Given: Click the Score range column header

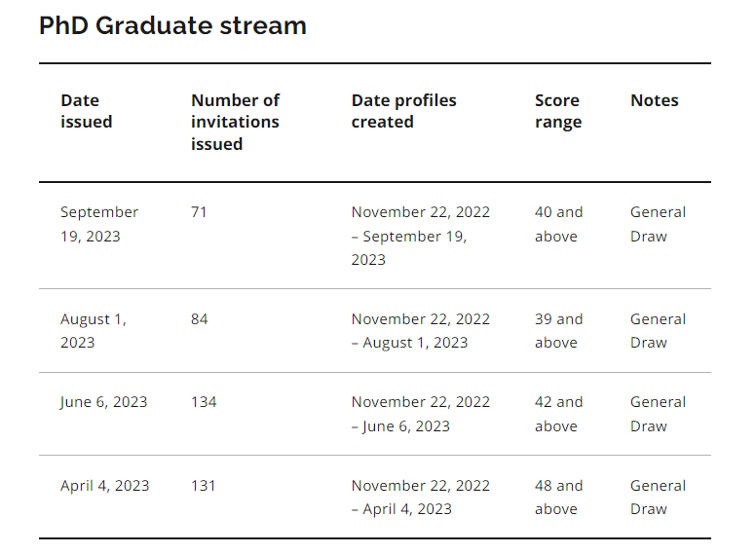Looking at the screenshot, I should click(x=558, y=111).
